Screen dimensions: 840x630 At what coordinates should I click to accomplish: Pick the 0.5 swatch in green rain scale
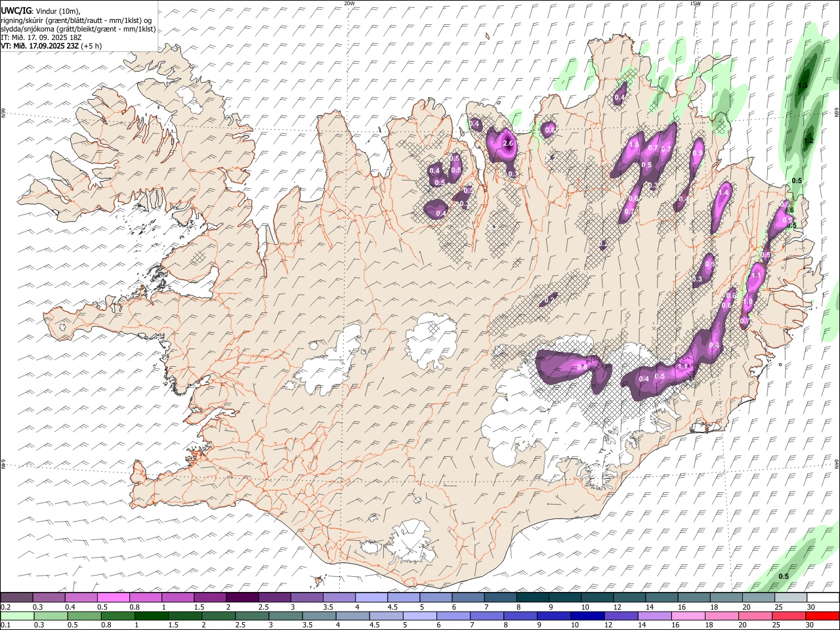(x=85, y=616)
